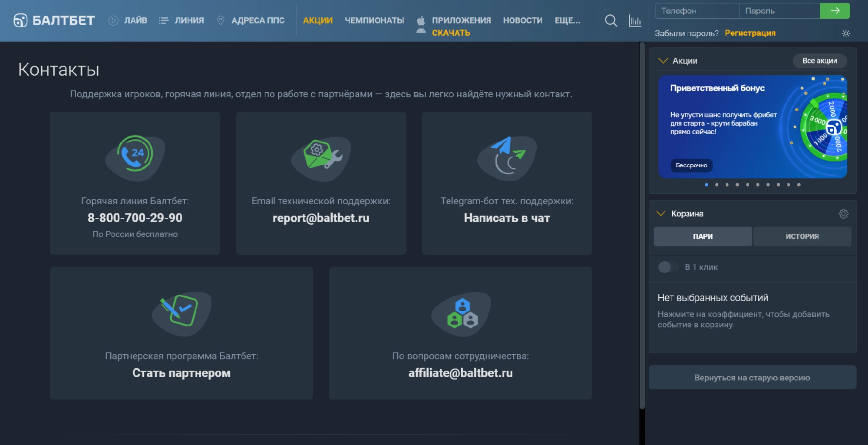Click the Телефон input field
This screenshot has width=868, height=445.
[696, 11]
